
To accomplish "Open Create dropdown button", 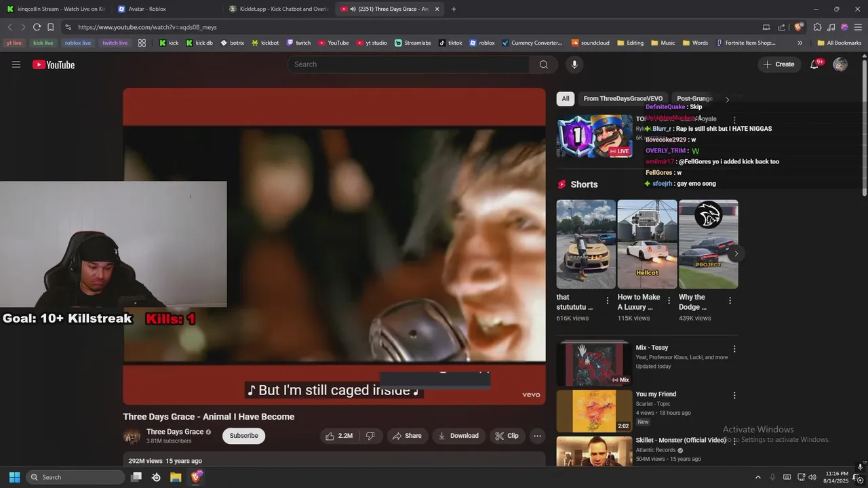I will click(x=779, y=64).
